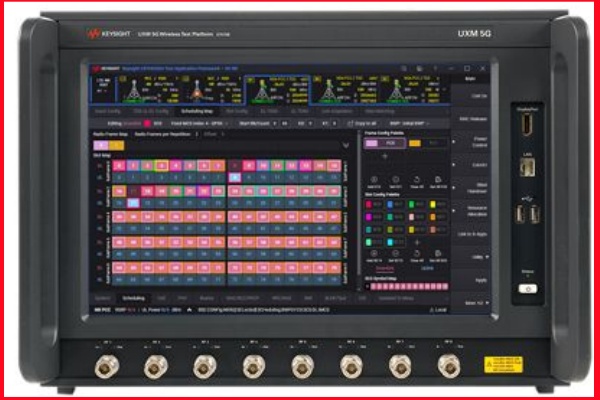This screenshot has height=400, width=600.
Task: Switch to the RRC/NAS bottom tab
Action: click(281, 298)
